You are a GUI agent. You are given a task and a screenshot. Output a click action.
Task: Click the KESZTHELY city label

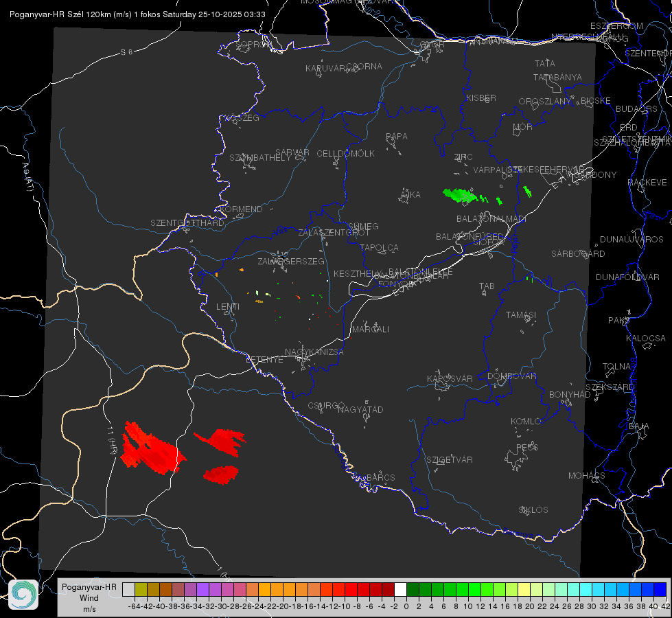click(x=358, y=273)
